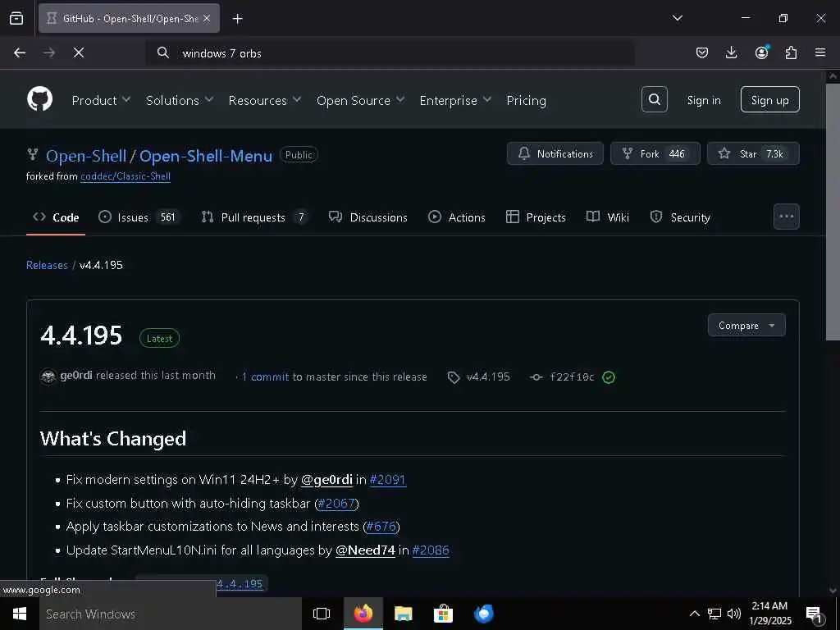This screenshot has height=630, width=840.
Task: Expand the Enterprise menu
Action: [455, 100]
